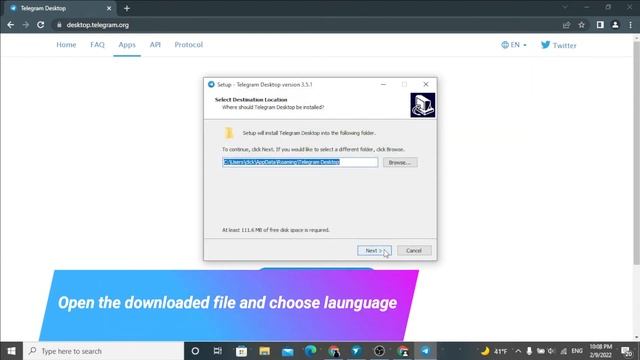Open the Protocol navigation link
This screenshot has width=640, height=360.
point(189,45)
